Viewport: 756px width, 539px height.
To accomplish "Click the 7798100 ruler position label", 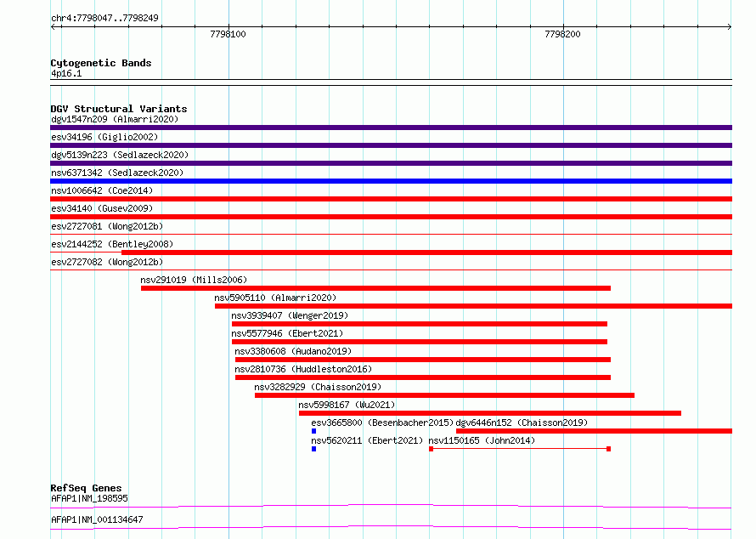I will (228, 34).
